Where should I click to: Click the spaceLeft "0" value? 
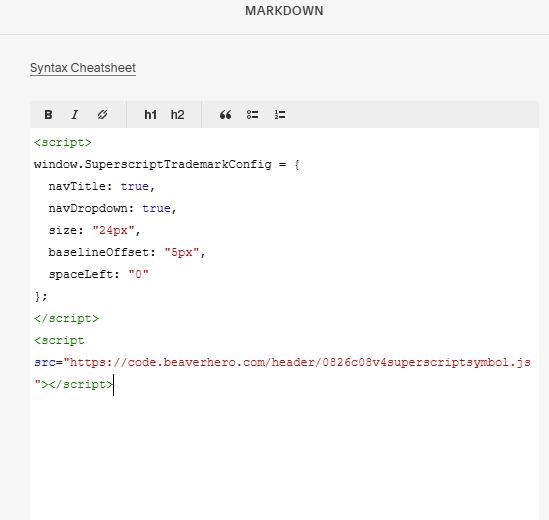point(139,274)
